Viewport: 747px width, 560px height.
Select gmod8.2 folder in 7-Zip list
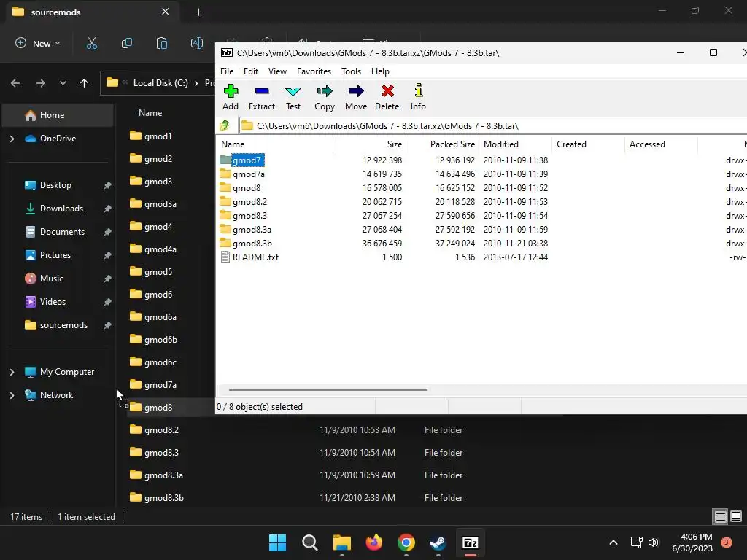pyautogui.click(x=249, y=202)
